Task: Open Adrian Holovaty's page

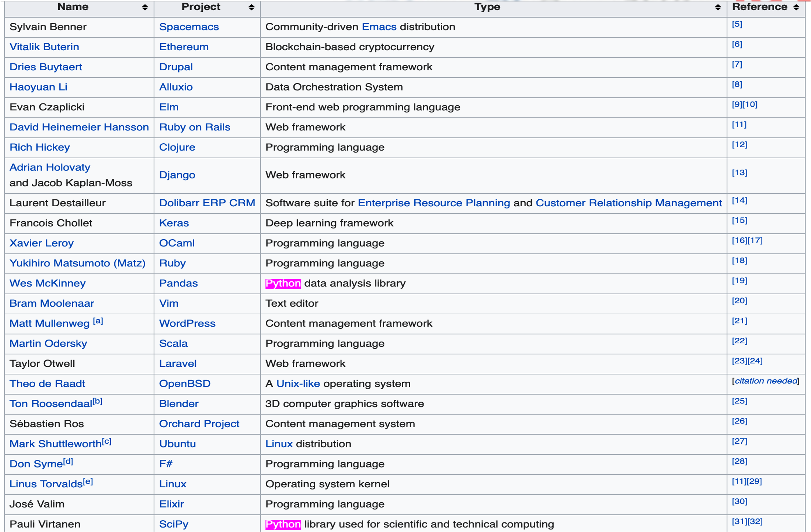Action: pos(50,167)
